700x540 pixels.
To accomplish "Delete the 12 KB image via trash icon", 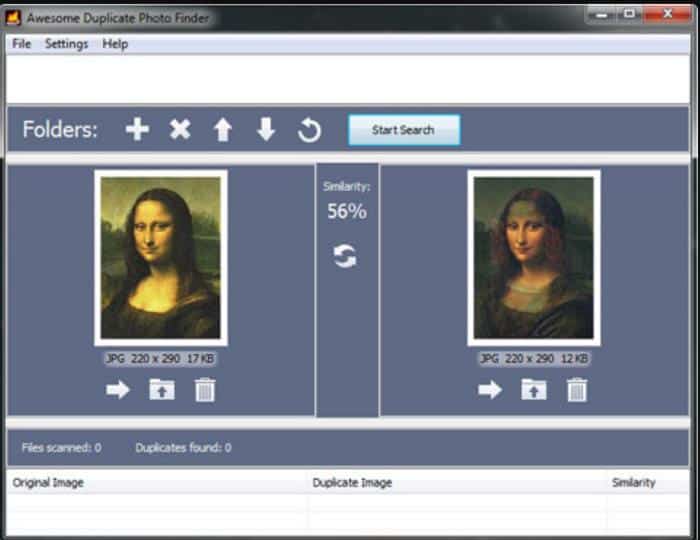I will pos(577,390).
